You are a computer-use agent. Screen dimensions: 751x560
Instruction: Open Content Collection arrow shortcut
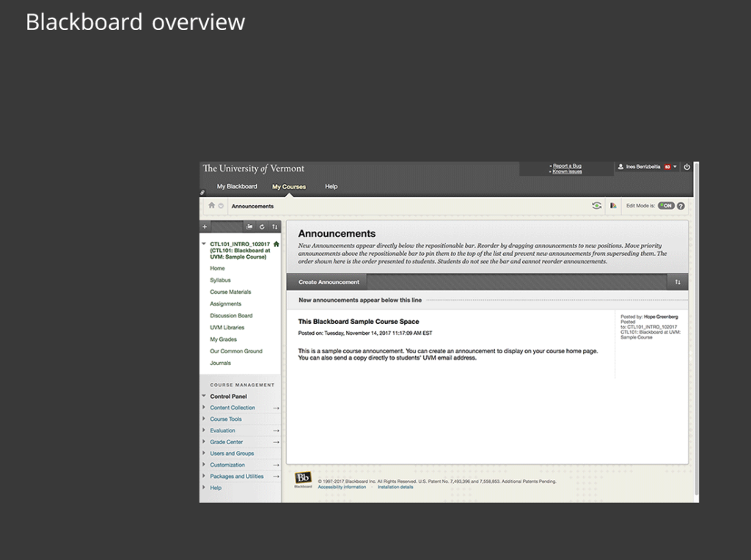point(276,408)
